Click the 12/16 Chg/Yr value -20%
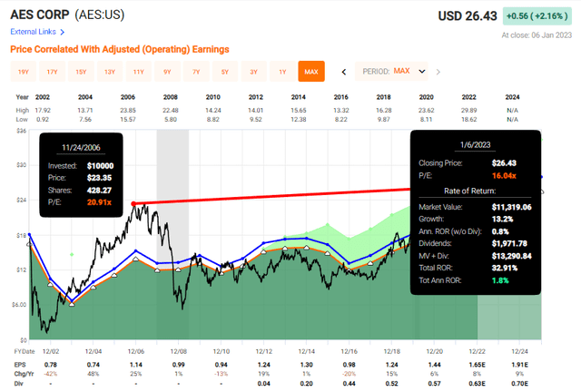Image resolution: width=581 pixels, height=392 pixels. (349, 374)
